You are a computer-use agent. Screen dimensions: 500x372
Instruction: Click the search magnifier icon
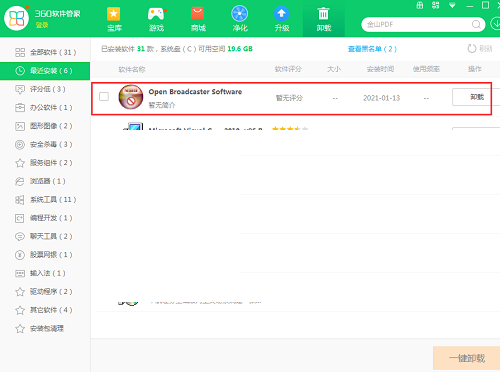click(476, 24)
